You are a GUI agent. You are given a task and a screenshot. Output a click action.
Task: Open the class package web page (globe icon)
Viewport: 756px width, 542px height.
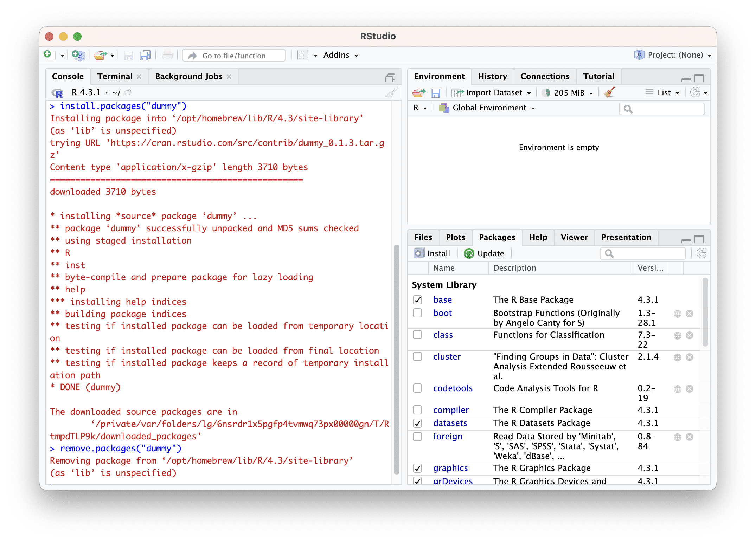[x=678, y=335]
